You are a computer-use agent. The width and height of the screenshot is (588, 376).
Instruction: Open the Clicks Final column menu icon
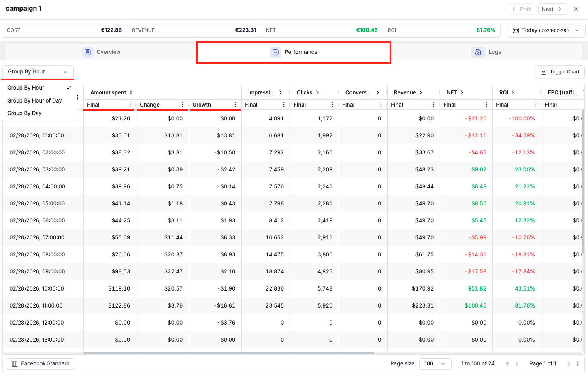click(332, 105)
